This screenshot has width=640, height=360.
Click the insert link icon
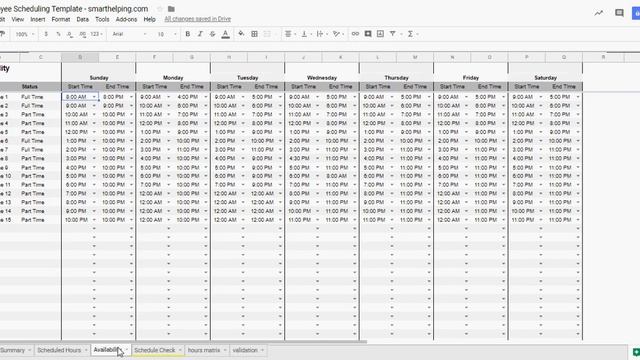(x=355, y=34)
